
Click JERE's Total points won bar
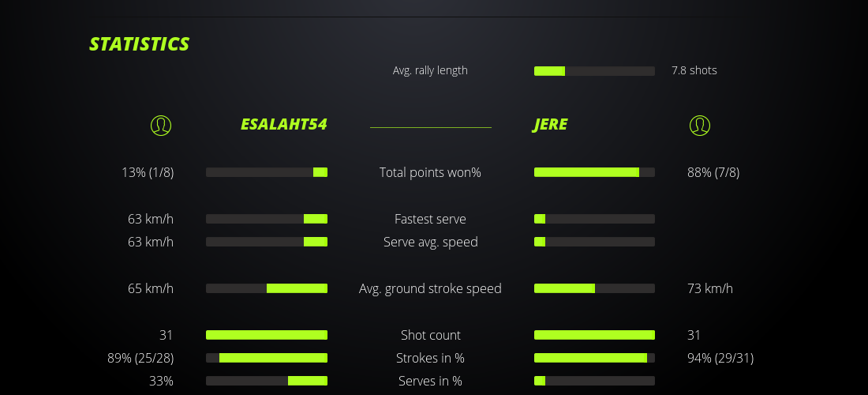click(594, 172)
